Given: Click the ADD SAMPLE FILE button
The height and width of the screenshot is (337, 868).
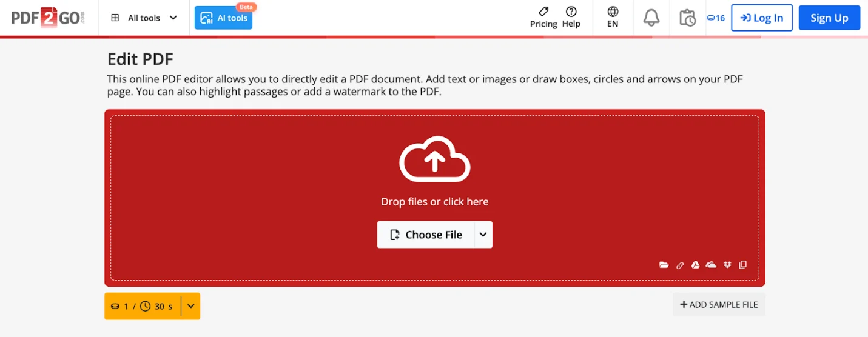Looking at the screenshot, I should (719, 305).
